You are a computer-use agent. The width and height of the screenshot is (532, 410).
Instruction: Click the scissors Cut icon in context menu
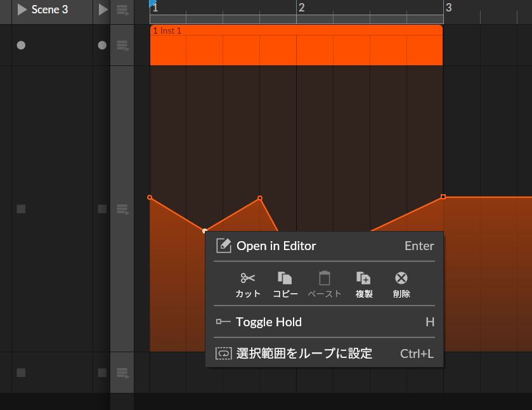[x=247, y=279]
